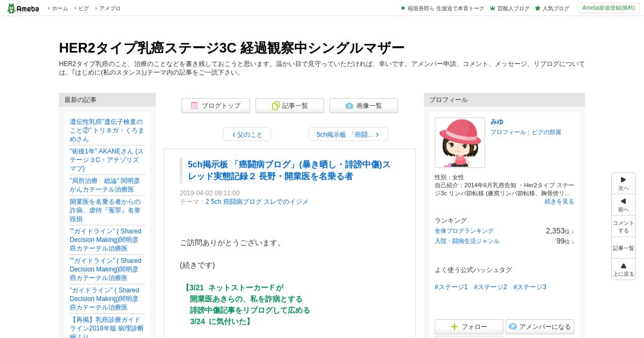Click the Ameba logo

(x=23, y=8)
